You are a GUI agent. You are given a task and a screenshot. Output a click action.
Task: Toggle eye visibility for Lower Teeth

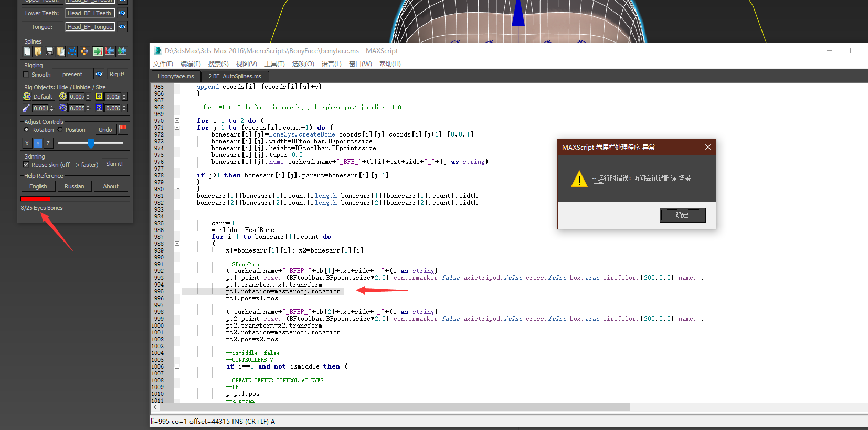point(122,13)
